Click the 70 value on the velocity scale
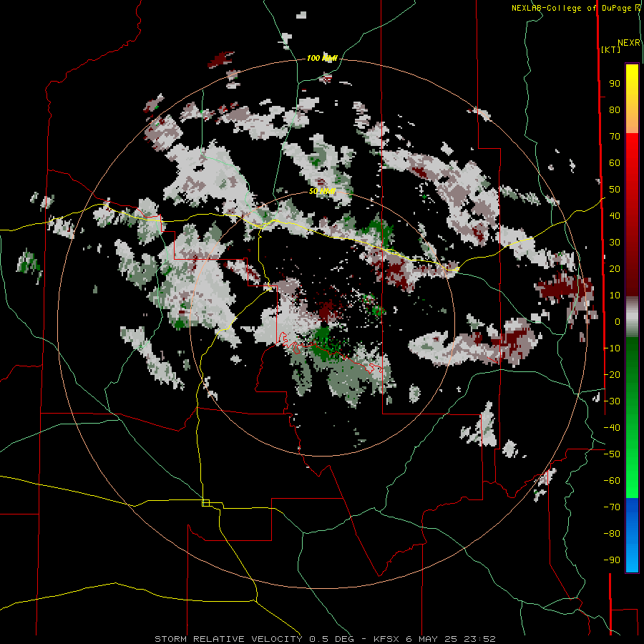 (615, 137)
